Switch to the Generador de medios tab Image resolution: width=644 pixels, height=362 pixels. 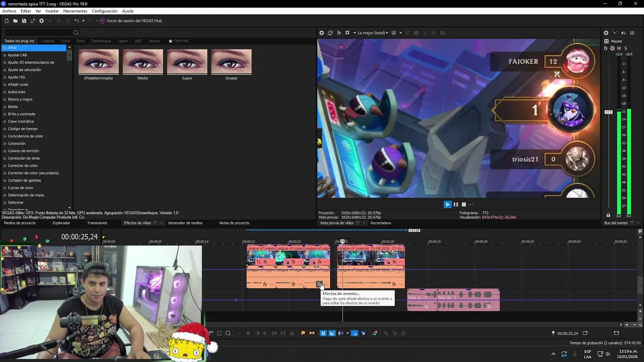[x=185, y=223]
